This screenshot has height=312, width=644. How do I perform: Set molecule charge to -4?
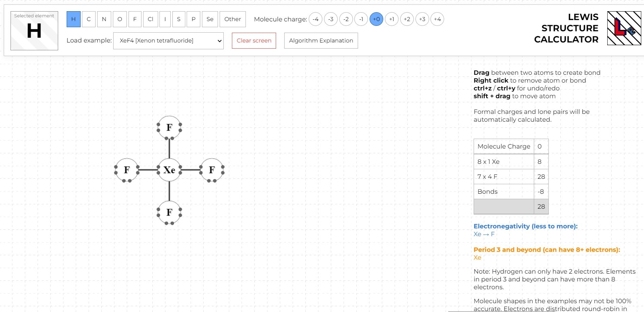[316, 19]
